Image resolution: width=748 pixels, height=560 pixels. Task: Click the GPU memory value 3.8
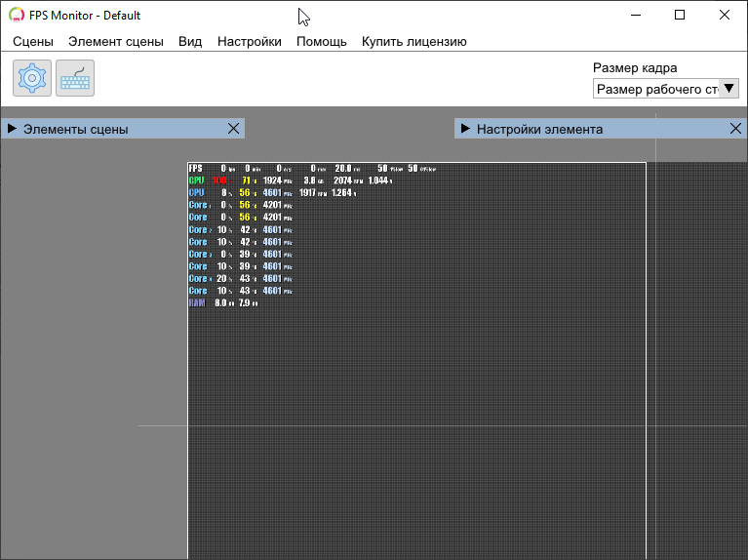pos(309,180)
